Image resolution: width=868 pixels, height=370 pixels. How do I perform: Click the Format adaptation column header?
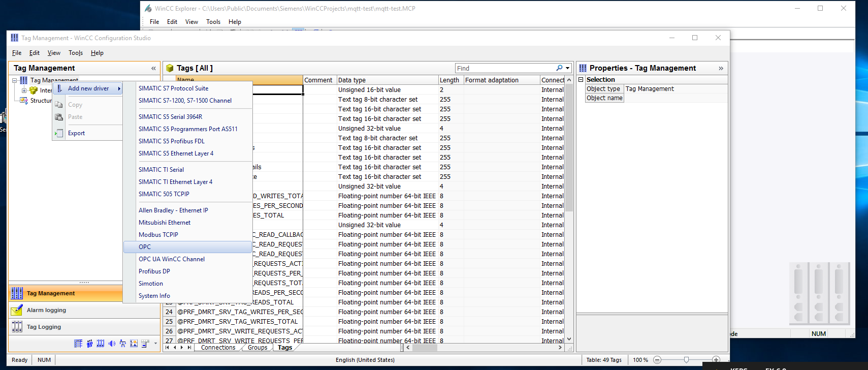click(x=502, y=80)
